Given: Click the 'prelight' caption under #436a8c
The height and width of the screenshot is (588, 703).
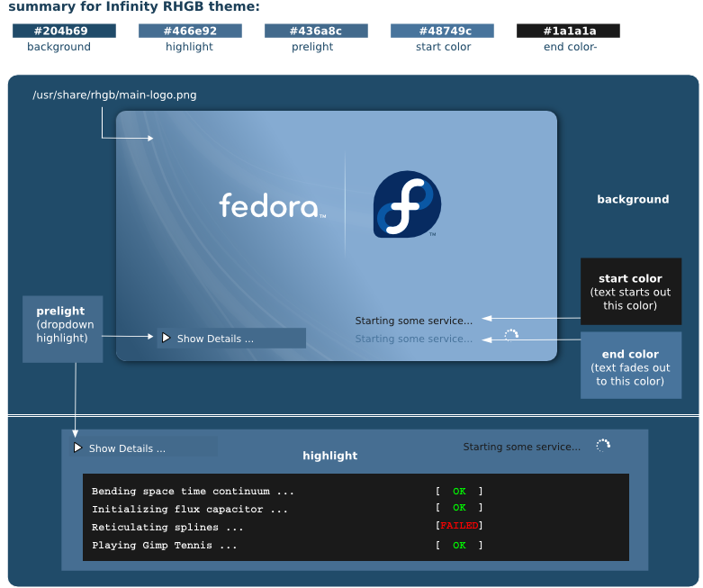Looking at the screenshot, I should pyautogui.click(x=312, y=47).
